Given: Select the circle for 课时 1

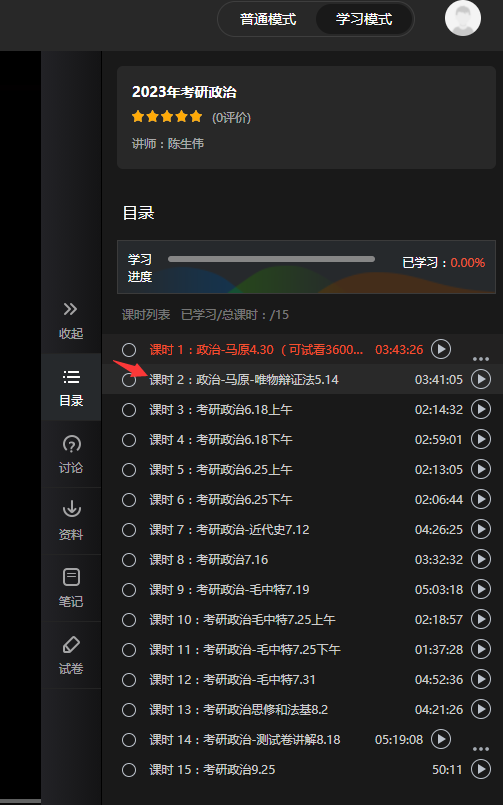Looking at the screenshot, I should (129, 350).
